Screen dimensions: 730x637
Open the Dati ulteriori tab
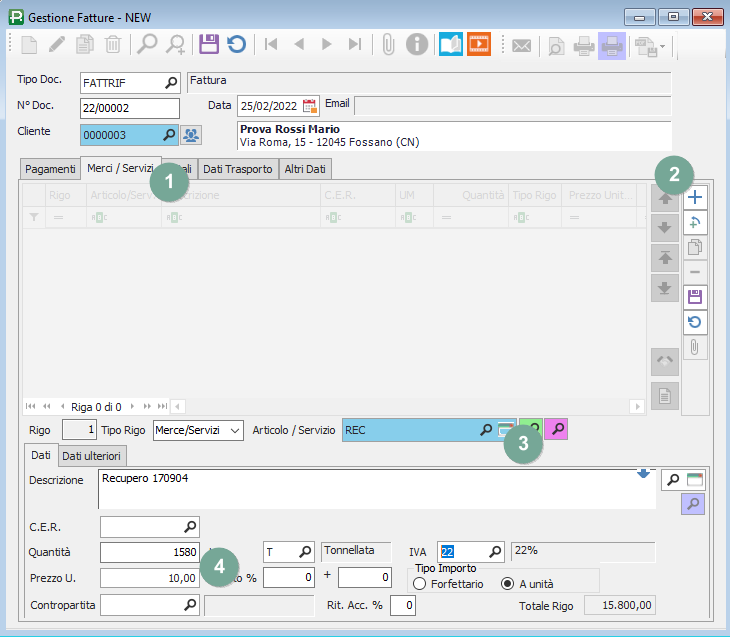[x=92, y=456]
